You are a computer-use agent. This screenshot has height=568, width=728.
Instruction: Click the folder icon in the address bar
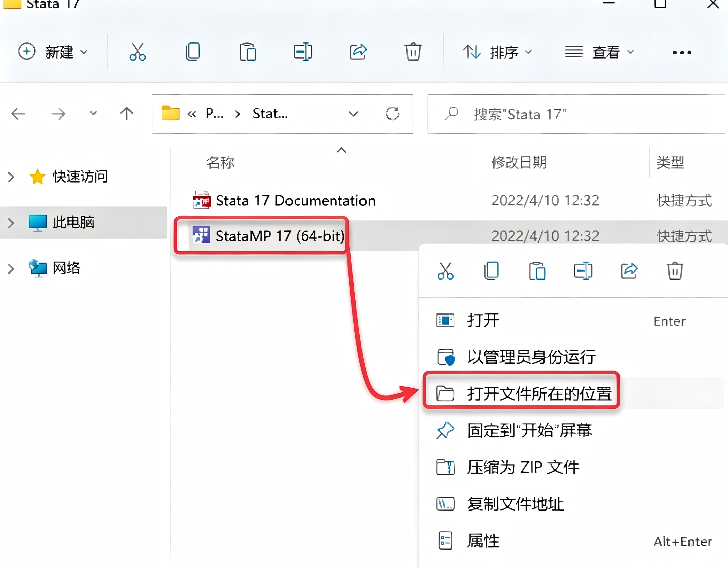click(x=170, y=113)
